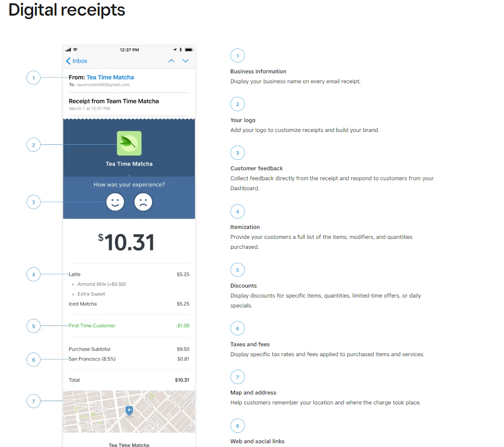Click 'Receipt from Team Time Matcha' subject
The image size is (504, 447).
click(114, 101)
